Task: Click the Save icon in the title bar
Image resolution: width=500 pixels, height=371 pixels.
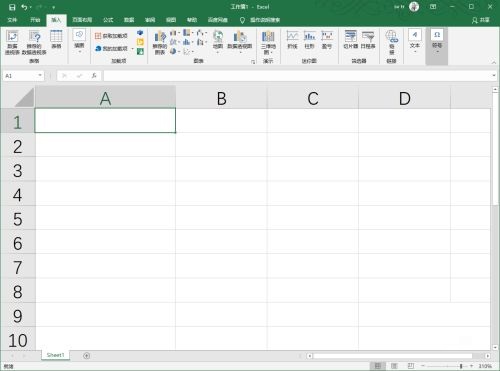Action: pyautogui.click(x=12, y=7)
